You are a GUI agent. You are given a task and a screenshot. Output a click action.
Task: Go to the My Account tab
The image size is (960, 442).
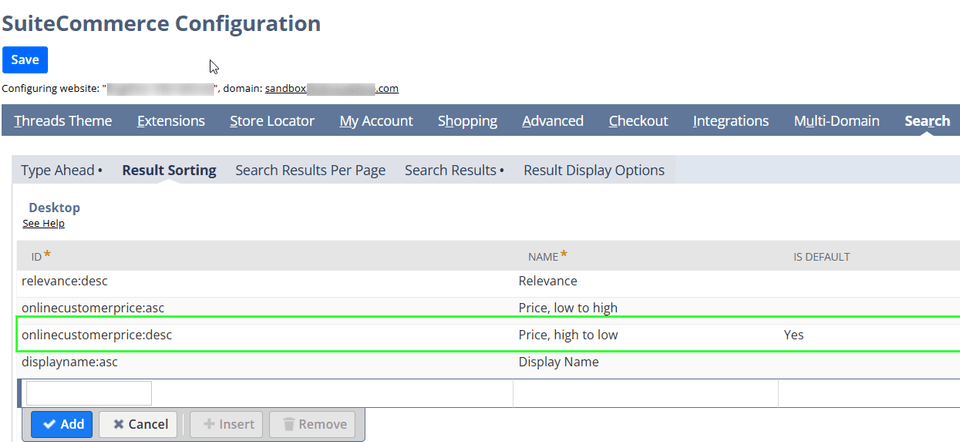[x=377, y=121]
